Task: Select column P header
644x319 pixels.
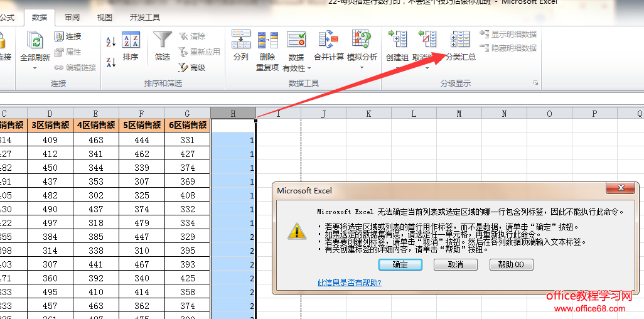Action: 594,114
